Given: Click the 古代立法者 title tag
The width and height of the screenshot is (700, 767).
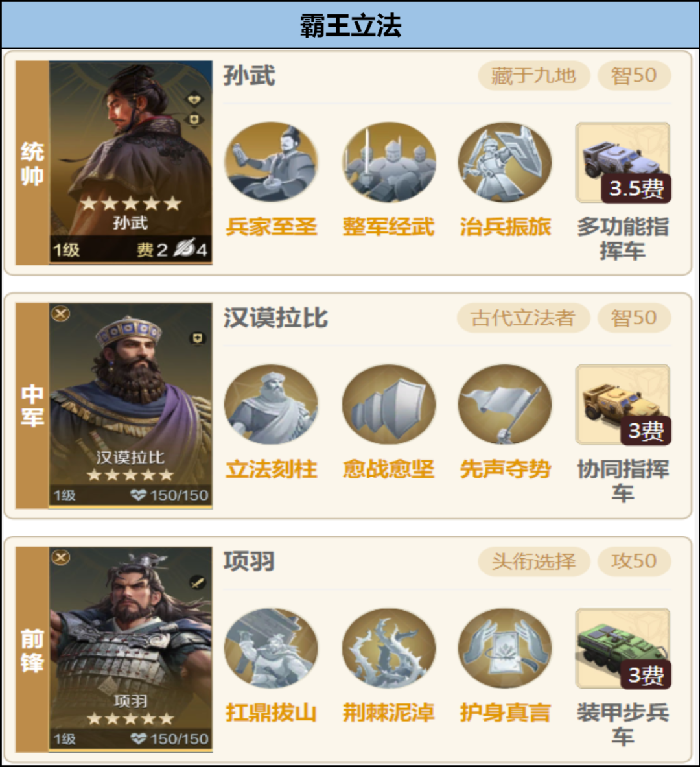Looking at the screenshot, I should coord(524,318).
